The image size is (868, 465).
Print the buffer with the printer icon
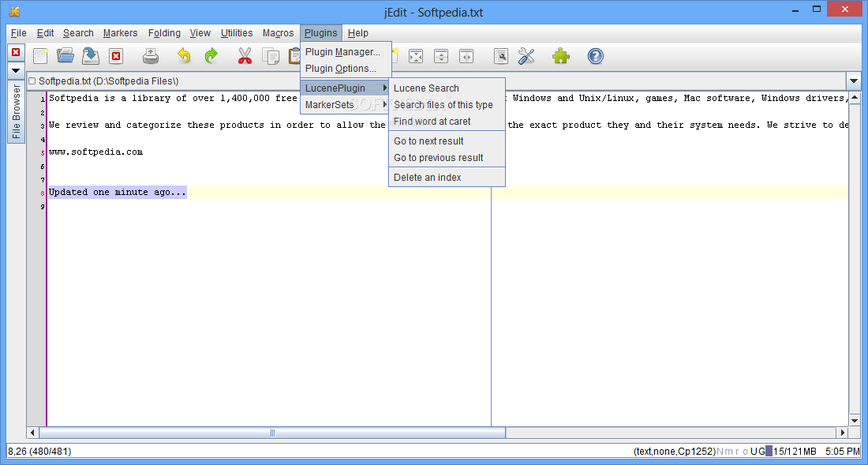click(x=151, y=56)
